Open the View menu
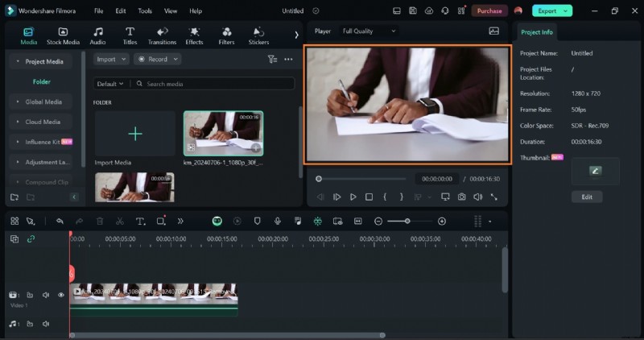644x340 pixels. pos(171,11)
